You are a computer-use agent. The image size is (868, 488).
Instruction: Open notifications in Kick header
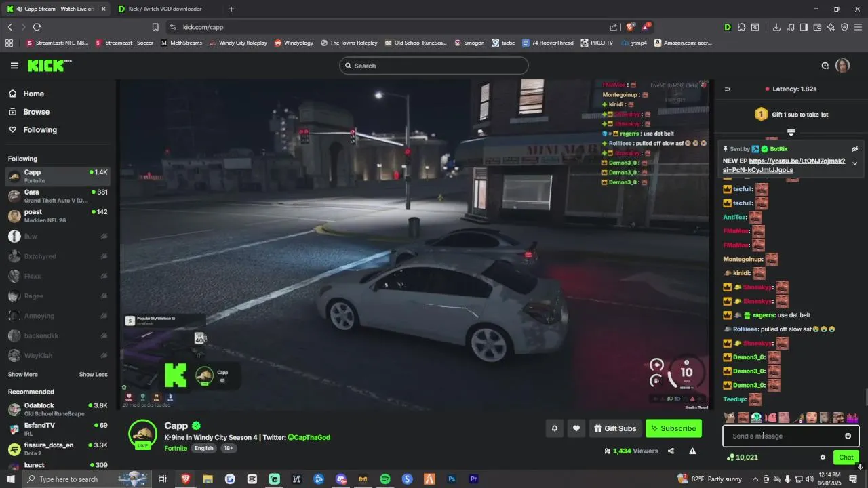pyautogui.click(x=825, y=66)
